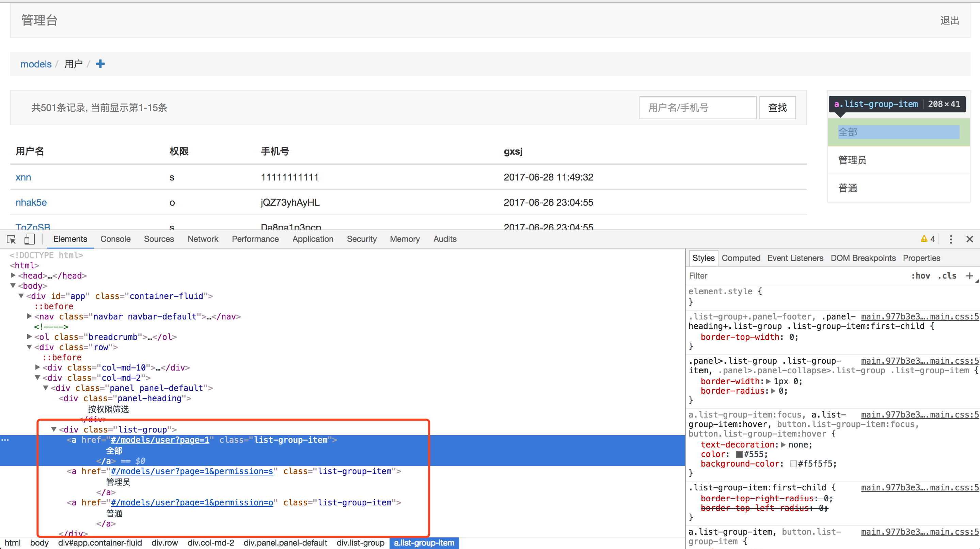This screenshot has height=549, width=980.
Task: Toggle the .cls class editor
Action: point(947,276)
